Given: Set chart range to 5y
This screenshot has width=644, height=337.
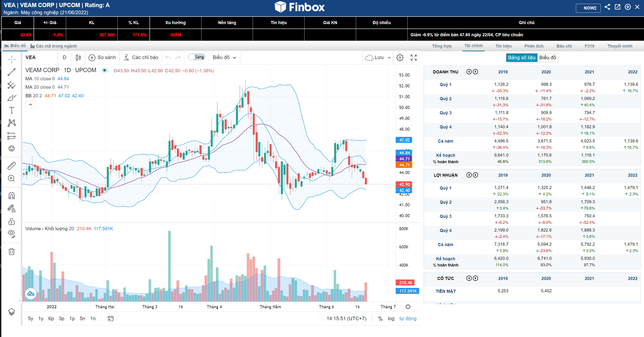Looking at the screenshot, I should coord(31,318).
